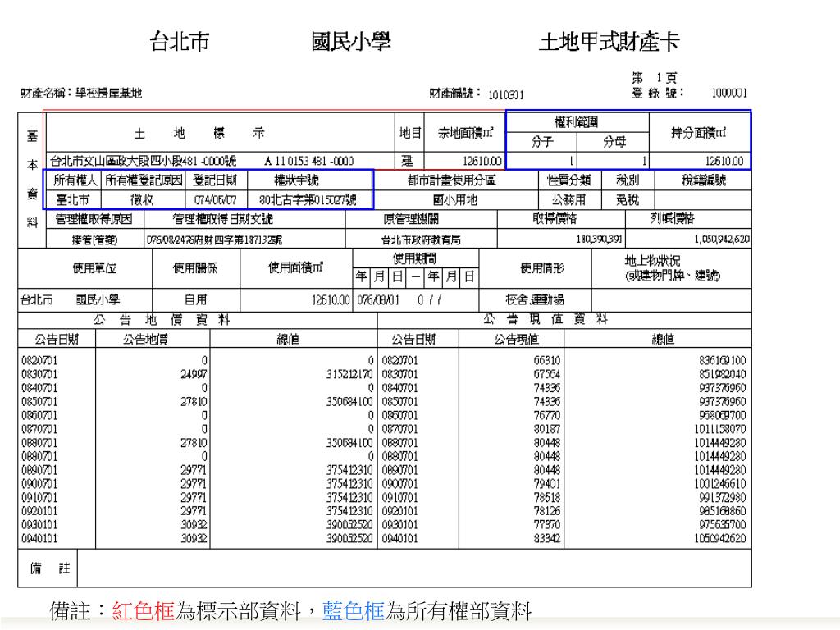Click the 公告地價資料 section heading

[162, 320]
